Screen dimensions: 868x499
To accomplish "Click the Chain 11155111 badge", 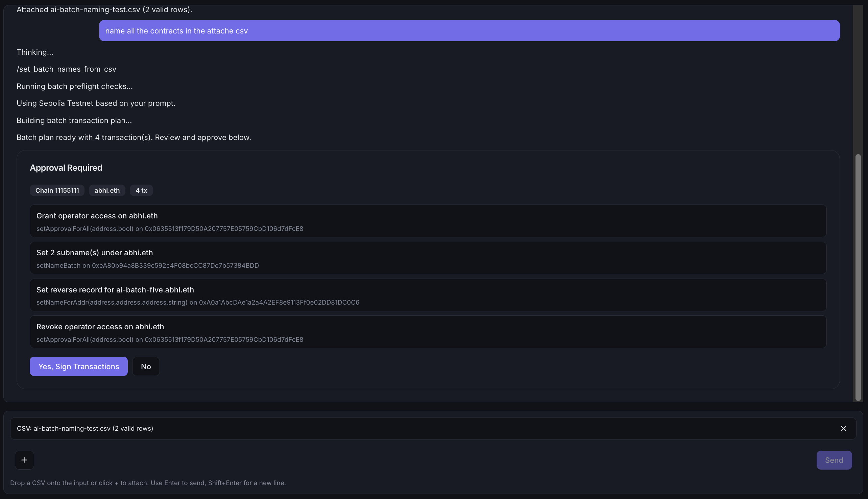I will (x=57, y=191).
